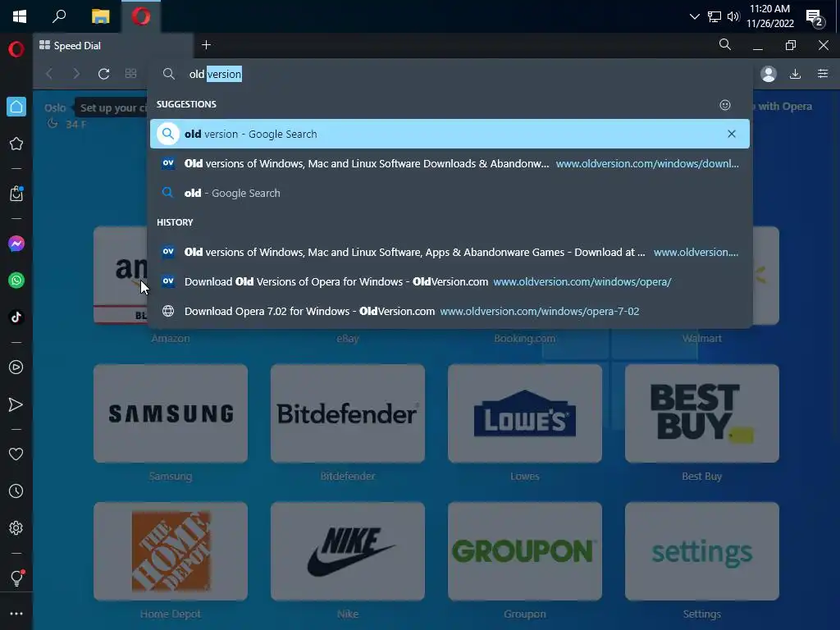The width and height of the screenshot is (840, 630).
Task: Open My Flow arrow icon in sidebar
Action: point(16,404)
